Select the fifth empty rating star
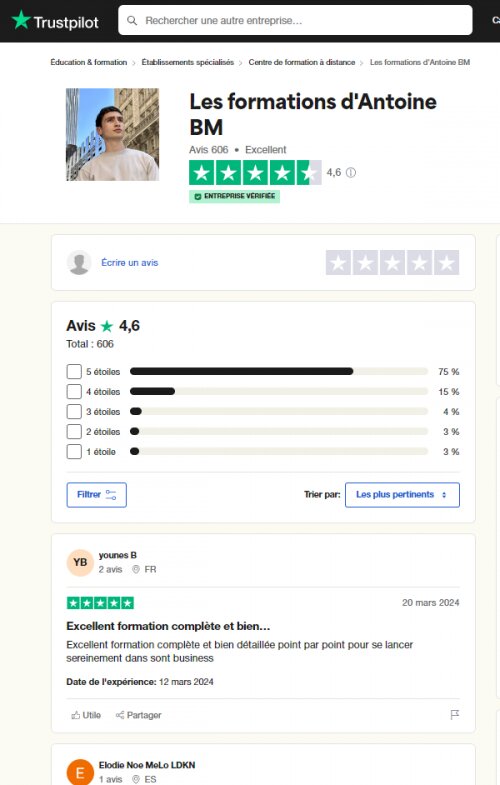Screen dimensions: 500x785 [446, 262]
